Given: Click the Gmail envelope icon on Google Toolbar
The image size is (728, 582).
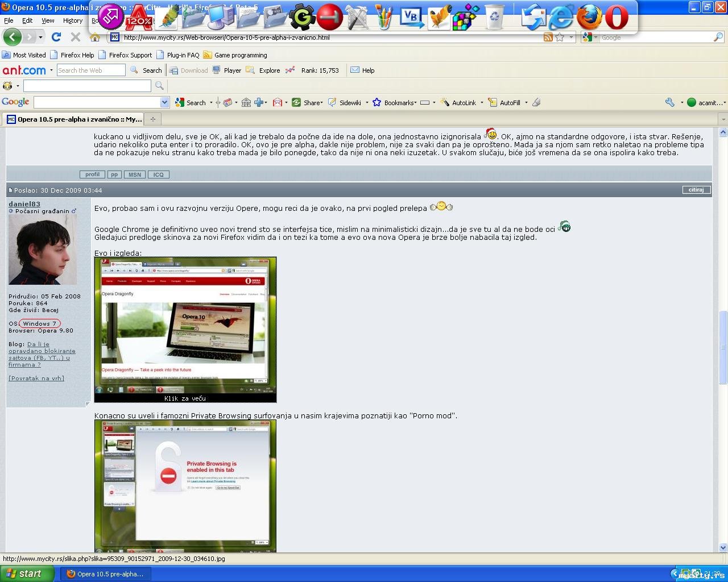Looking at the screenshot, I should coord(278,102).
